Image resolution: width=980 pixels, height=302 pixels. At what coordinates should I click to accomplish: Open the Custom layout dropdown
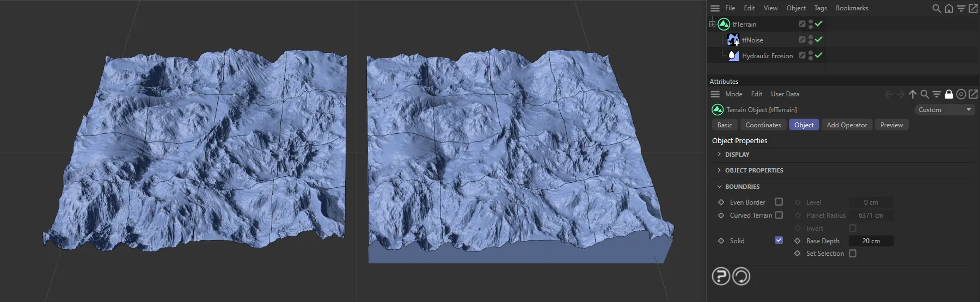[x=944, y=110]
